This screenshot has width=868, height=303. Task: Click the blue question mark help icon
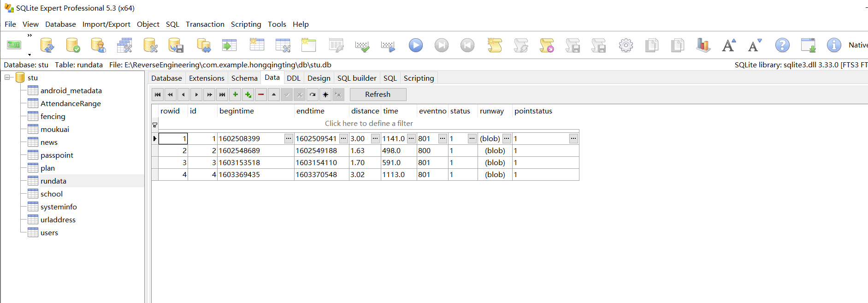[x=782, y=45]
